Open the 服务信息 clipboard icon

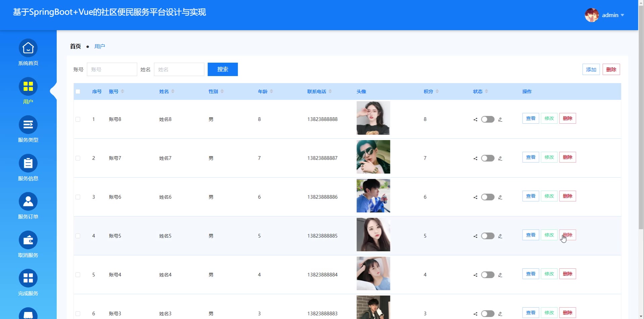click(x=28, y=163)
